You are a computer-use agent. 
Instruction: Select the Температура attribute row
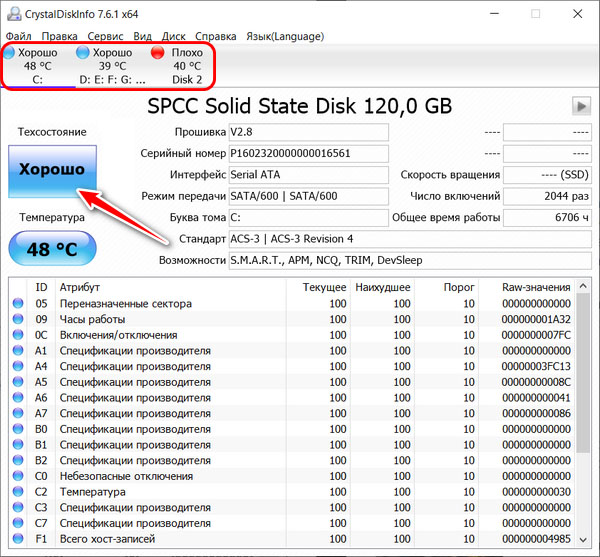click(x=292, y=492)
